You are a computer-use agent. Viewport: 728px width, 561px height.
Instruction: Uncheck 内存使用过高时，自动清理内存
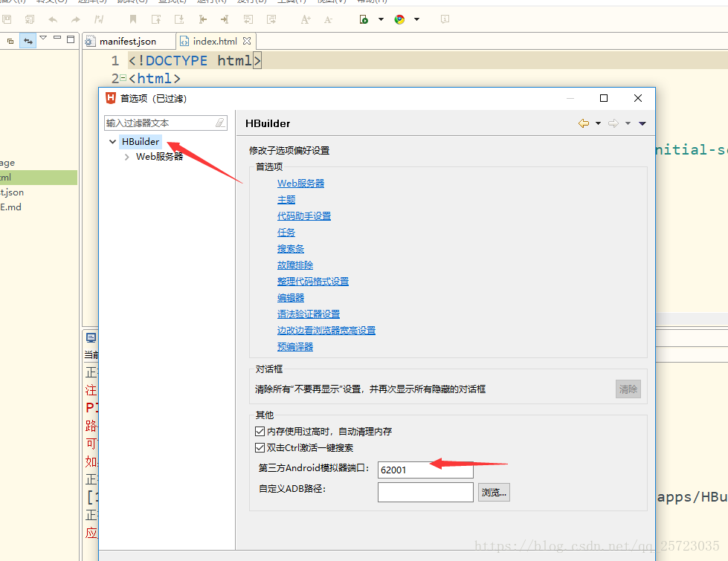[260, 432]
